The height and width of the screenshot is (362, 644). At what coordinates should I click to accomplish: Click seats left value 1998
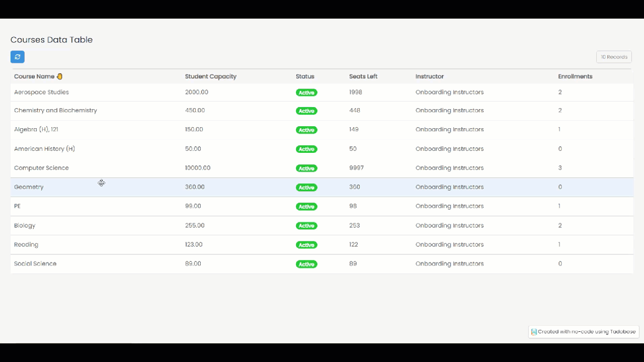tap(356, 92)
